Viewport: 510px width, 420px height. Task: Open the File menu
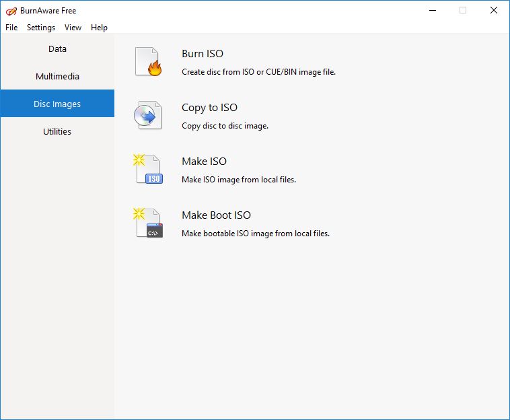click(11, 28)
